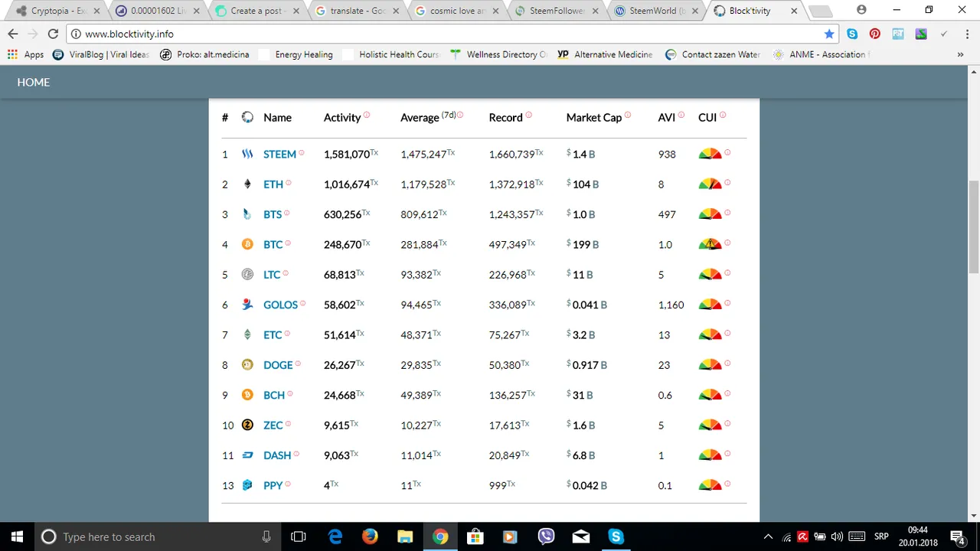
Task: Open the DOGE coin link
Action: coord(278,365)
